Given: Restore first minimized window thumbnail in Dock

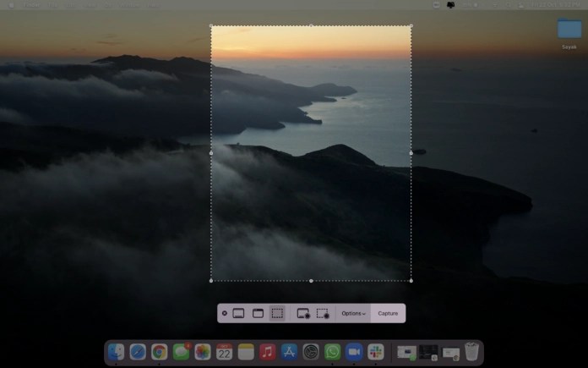Looking at the screenshot, I should click(x=407, y=353).
